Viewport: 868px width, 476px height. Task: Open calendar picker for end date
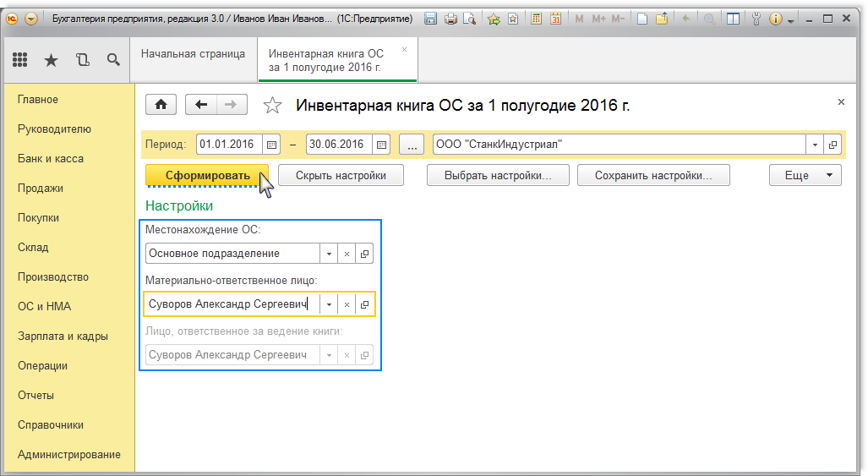point(381,145)
